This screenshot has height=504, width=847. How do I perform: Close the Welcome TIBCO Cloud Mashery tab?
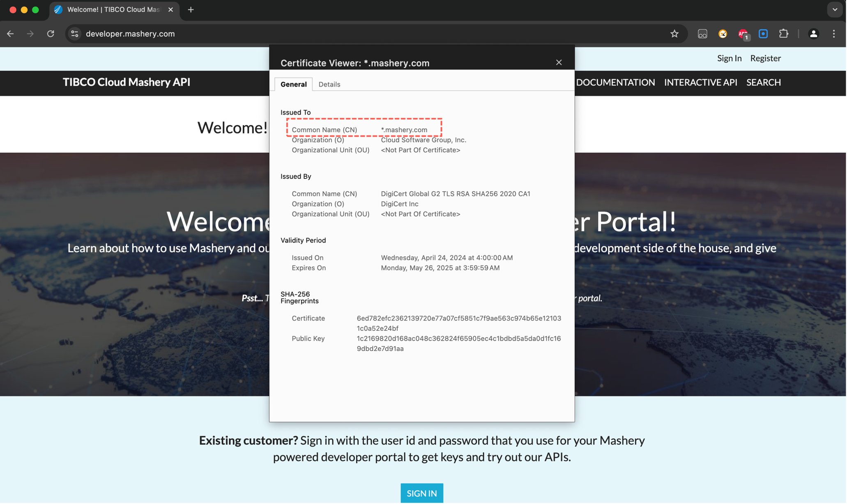(170, 9)
